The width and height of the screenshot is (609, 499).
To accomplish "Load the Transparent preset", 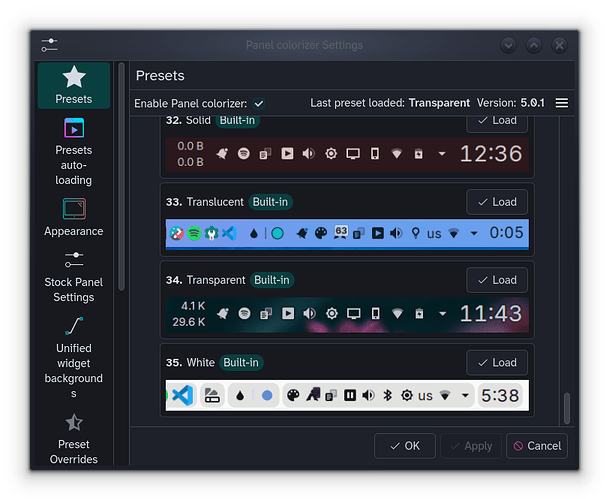I will tap(496, 280).
